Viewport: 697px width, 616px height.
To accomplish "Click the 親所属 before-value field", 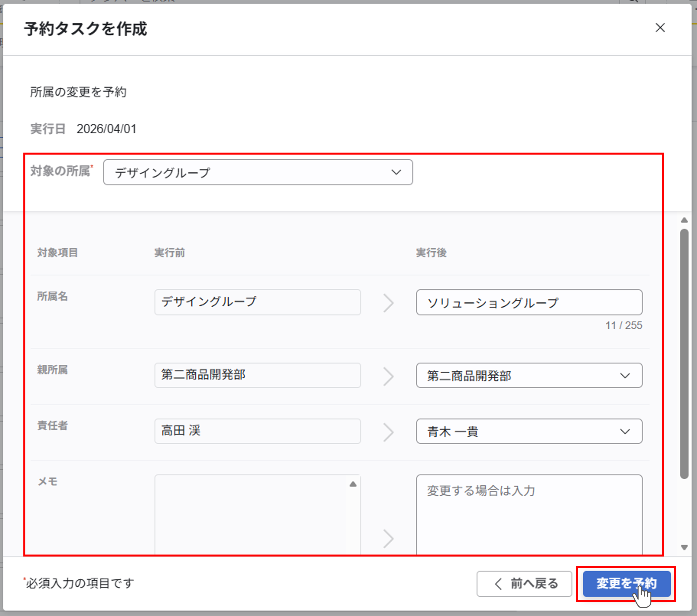I will [x=257, y=375].
